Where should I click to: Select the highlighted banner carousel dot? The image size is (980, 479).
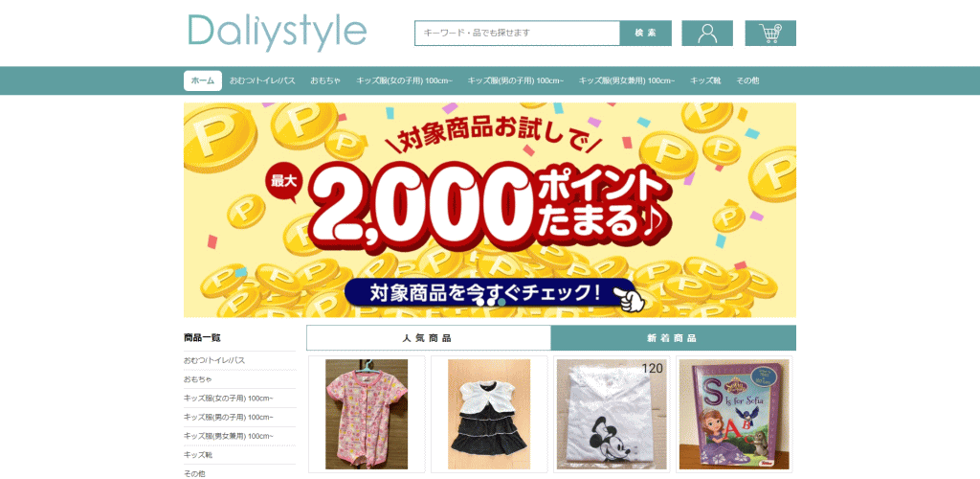(501, 303)
